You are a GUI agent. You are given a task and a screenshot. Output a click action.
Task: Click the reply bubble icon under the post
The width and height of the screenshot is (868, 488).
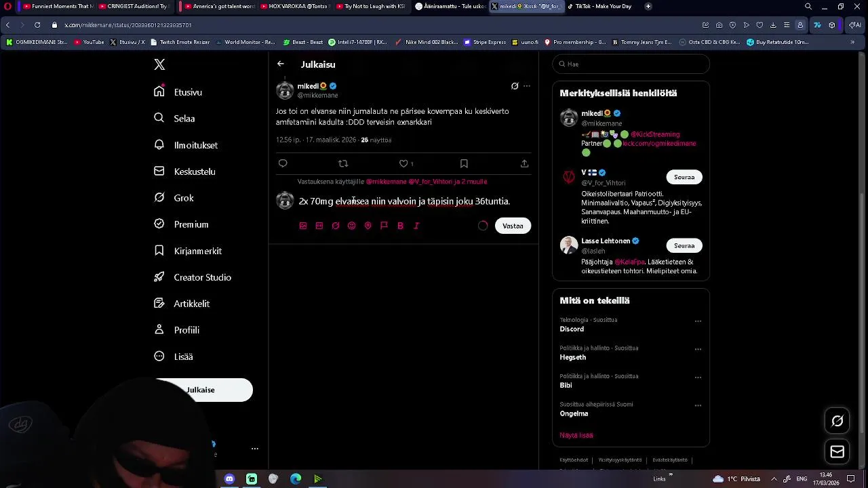coord(283,163)
